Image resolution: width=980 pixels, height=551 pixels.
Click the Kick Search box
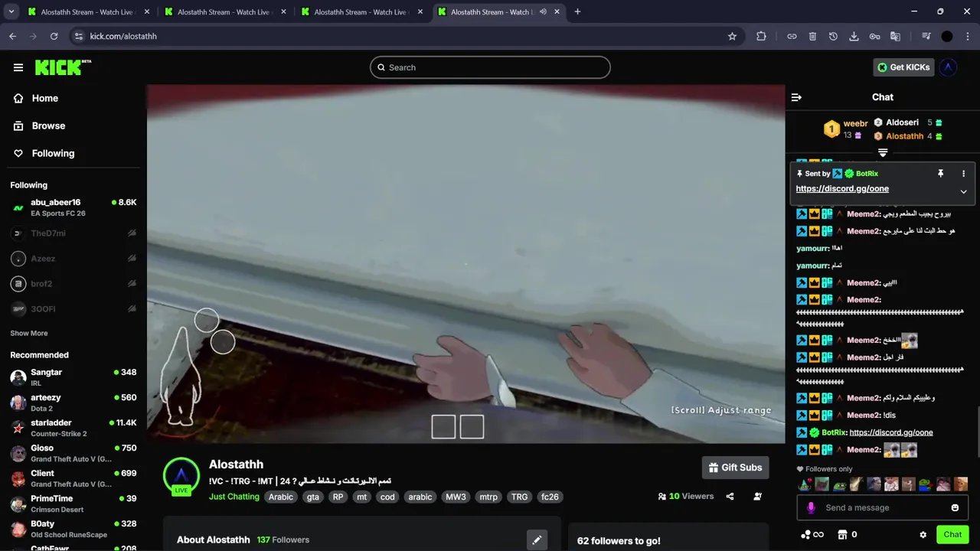(x=490, y=67)
